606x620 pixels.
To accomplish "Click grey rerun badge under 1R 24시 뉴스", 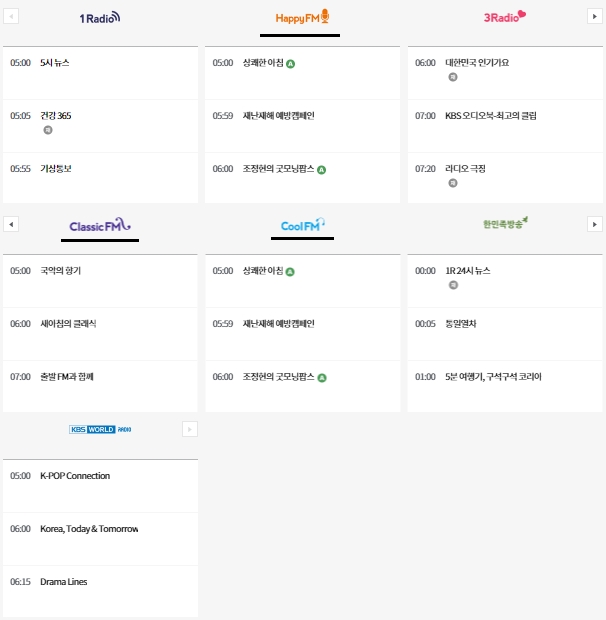I will click(453, 285).
